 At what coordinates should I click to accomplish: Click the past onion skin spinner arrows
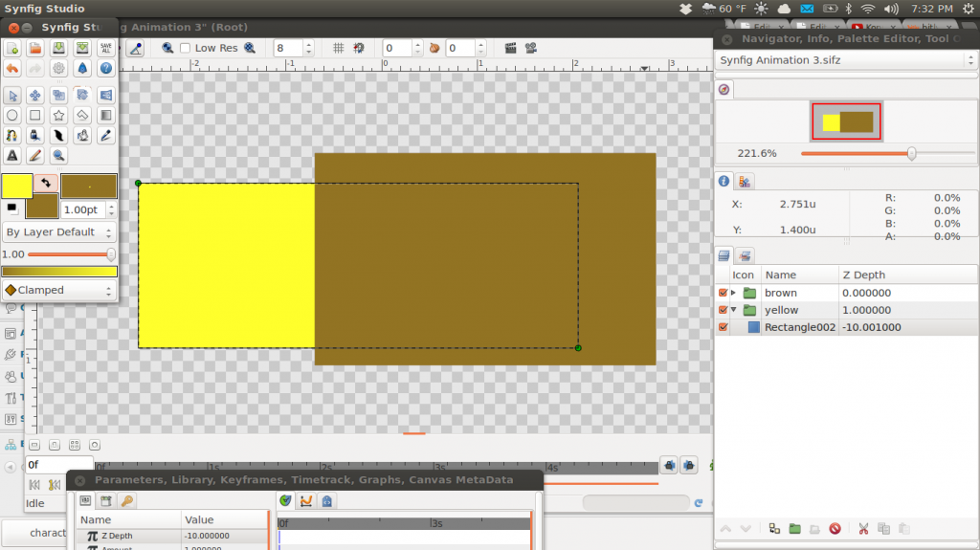[x=417, y=48]
